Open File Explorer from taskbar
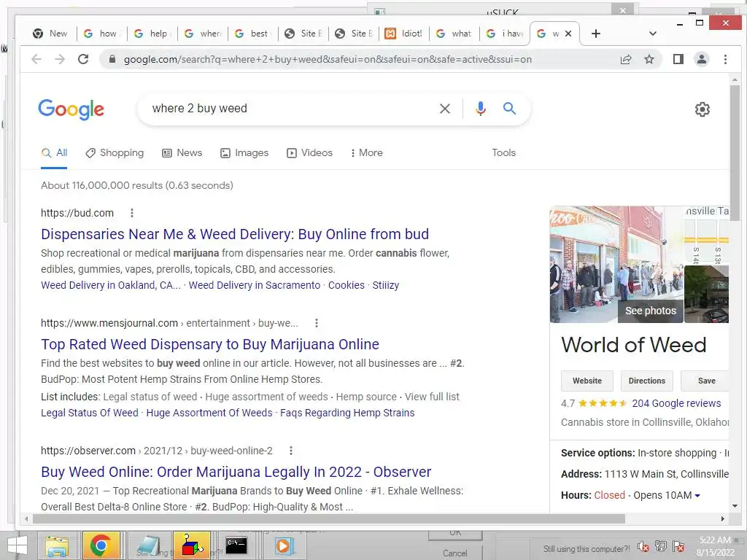This screenshot has height=560, width=747. [57, 545]
